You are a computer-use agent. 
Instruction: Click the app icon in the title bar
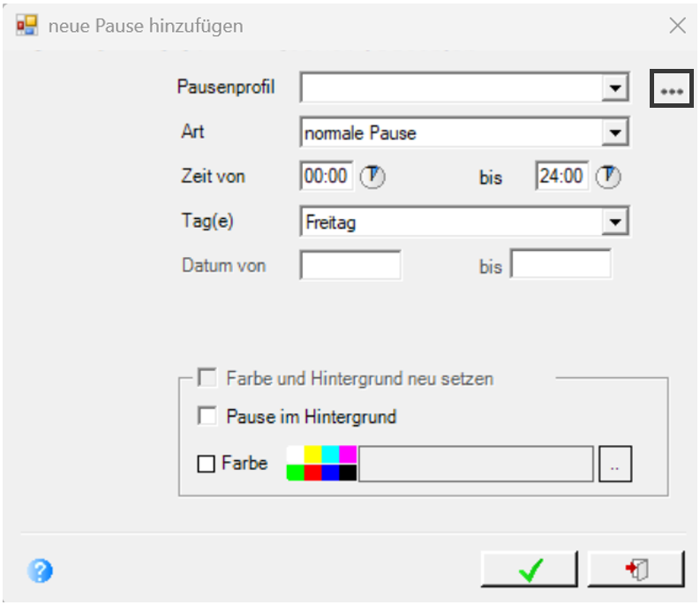[x=26, y=26]
